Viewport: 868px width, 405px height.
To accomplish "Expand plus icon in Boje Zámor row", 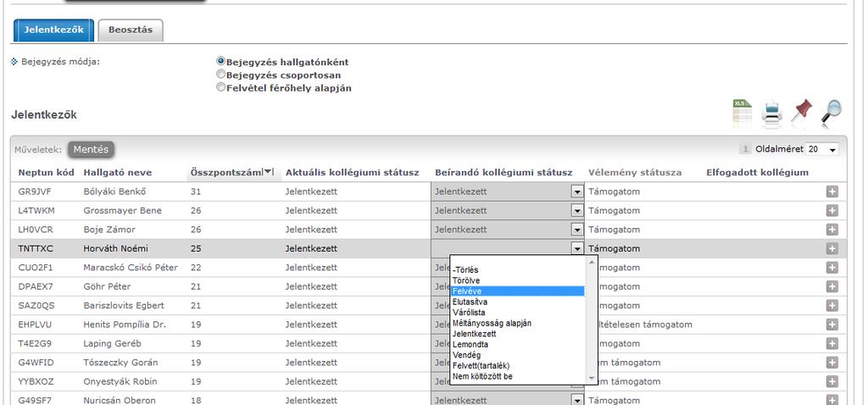I will tap(832, 229).
